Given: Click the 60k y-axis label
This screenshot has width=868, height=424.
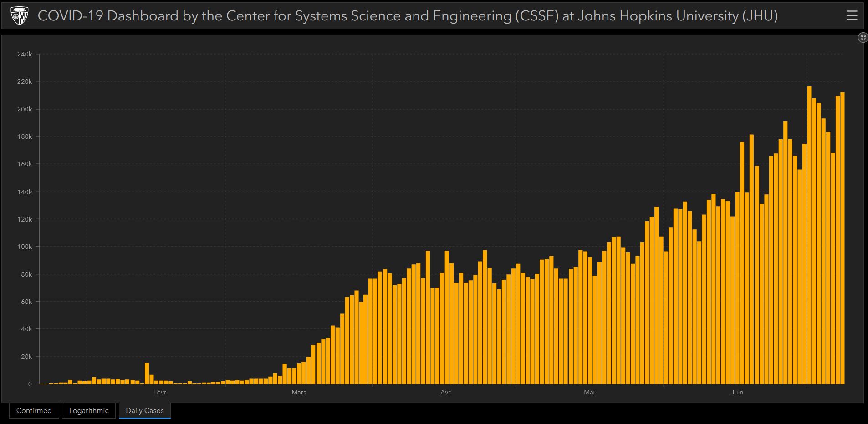Looking at the screenshot, I should pos(26,302).
